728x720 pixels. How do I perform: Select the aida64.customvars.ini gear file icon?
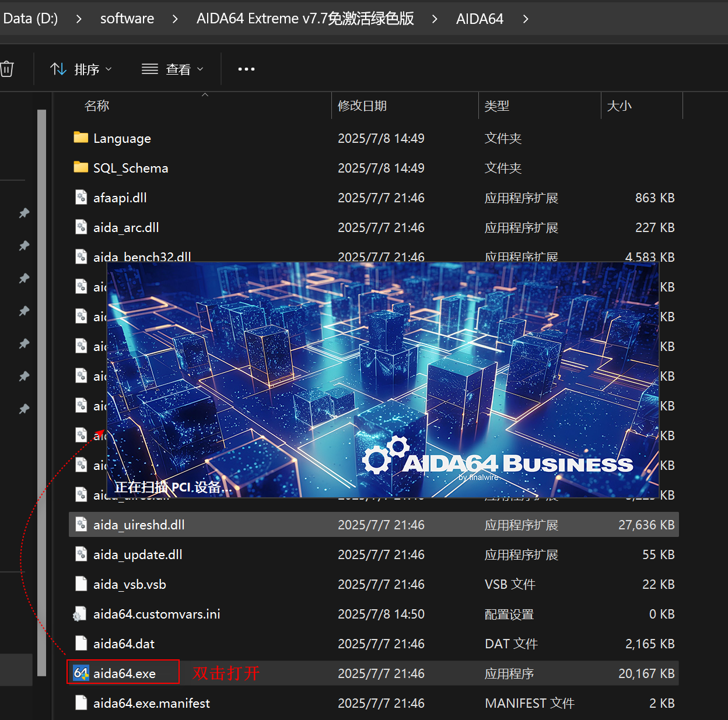click(x=80, y=614)
